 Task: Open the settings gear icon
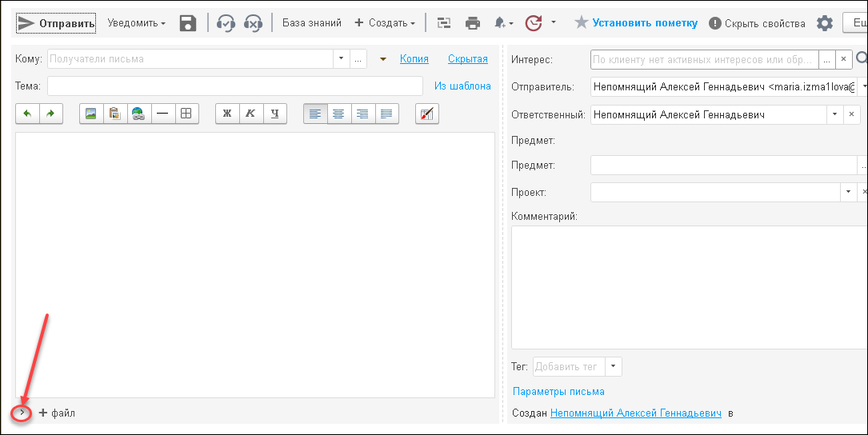[x=824, y=23]
